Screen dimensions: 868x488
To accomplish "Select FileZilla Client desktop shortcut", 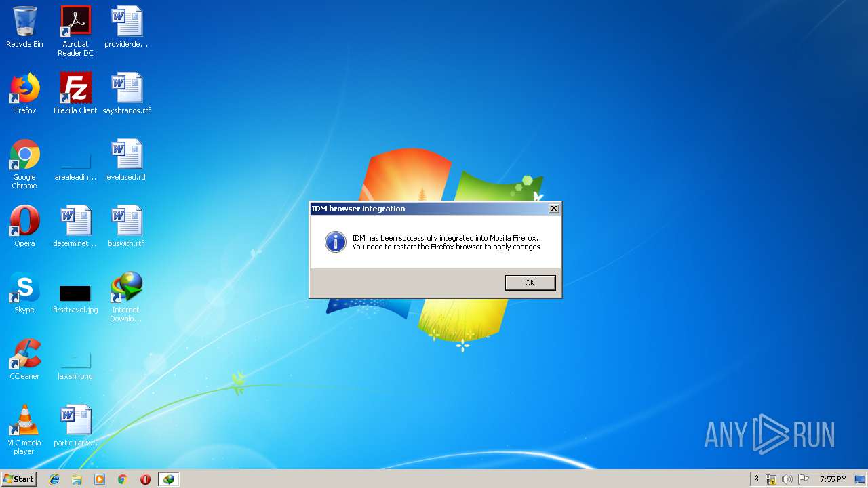I will click(75, 94).
